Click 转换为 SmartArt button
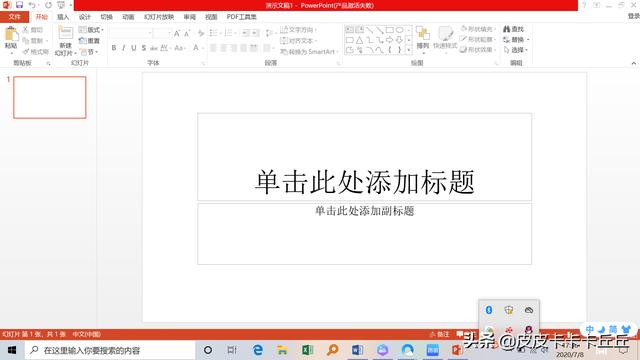Screen dimensions: 640x360 point(309,51)
